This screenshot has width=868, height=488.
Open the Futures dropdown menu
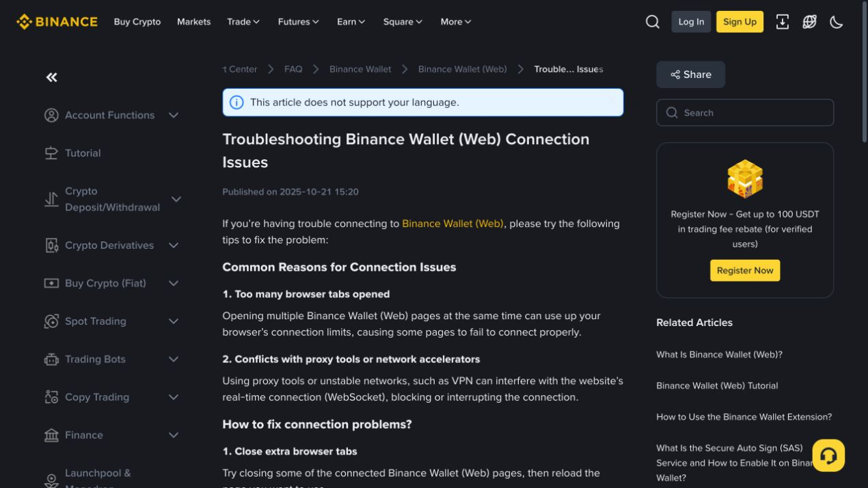[299, 22]
